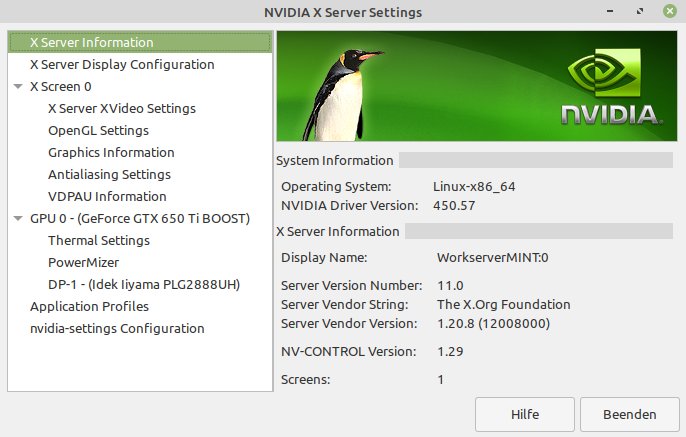Open Thermal Settings page
Viewport: 686px width, 437px height.
[x=99, y=241]
